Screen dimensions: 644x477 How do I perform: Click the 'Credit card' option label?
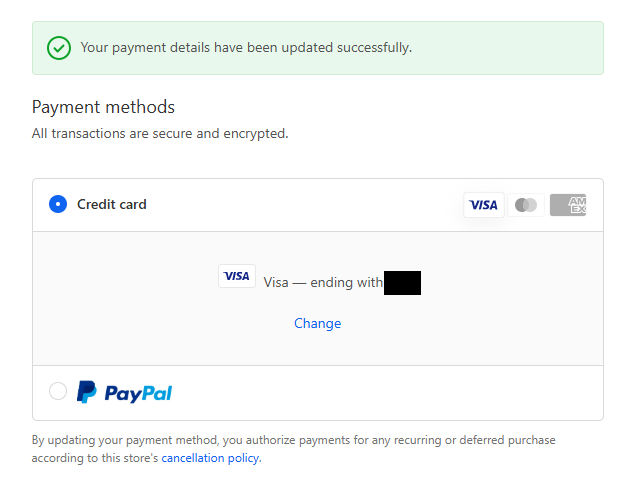click(112, 205)
